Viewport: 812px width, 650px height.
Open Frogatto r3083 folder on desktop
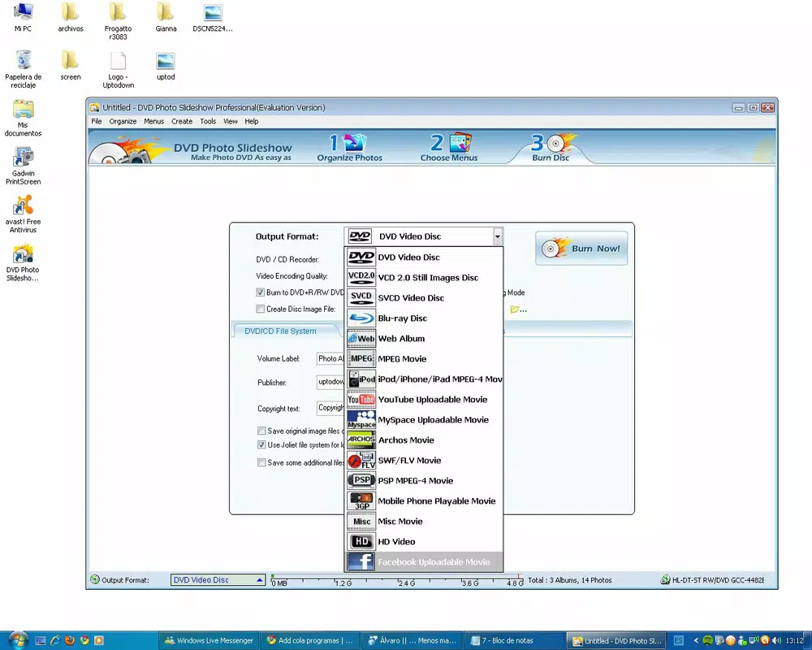[x=118, y=21]
